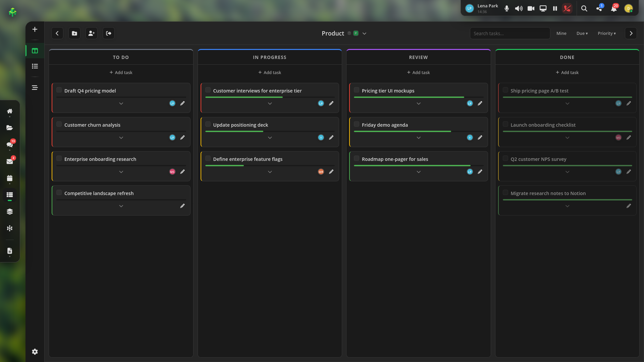Switch to the list view icon
Viewport: 644px width, 362px height.
(35, 66)
